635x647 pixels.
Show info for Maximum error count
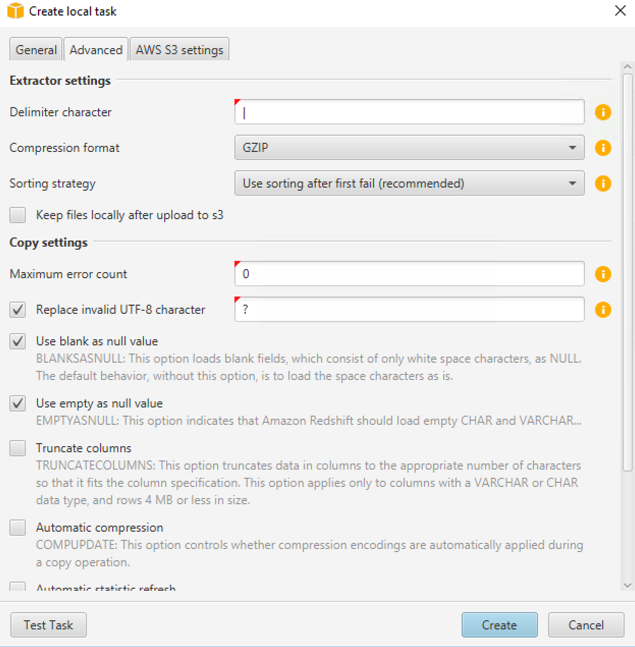point(603,274)
